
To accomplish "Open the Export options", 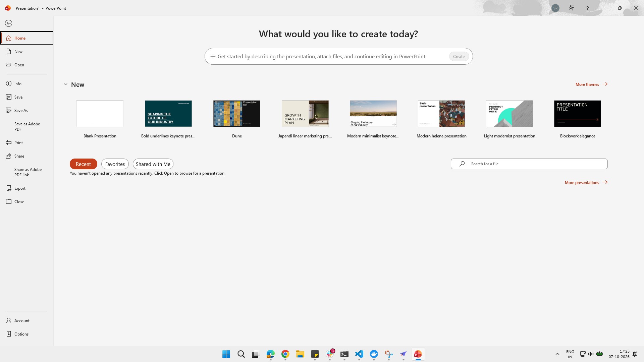I will tap(27, 188).
